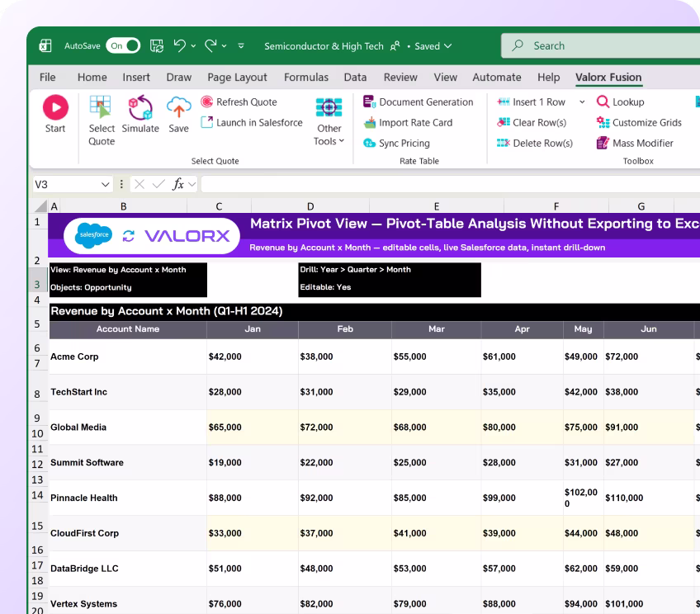Click Clear Row(s)

[x=532, y=122]
